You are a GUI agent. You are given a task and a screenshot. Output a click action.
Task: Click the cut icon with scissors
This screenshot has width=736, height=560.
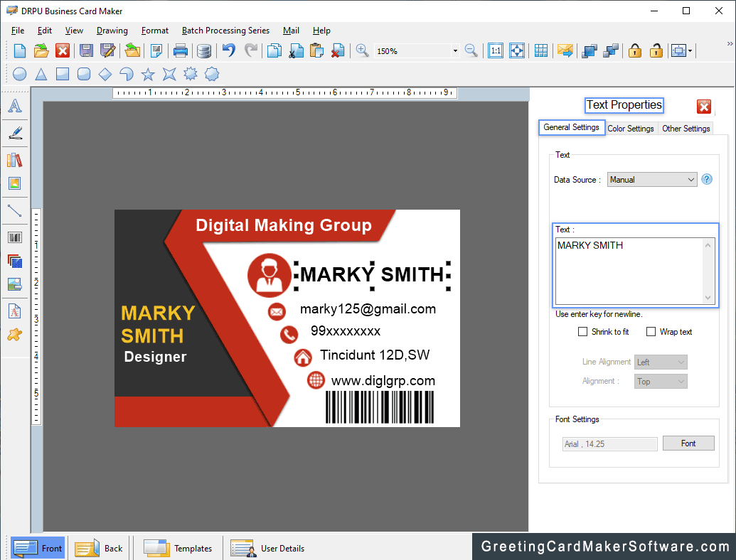pos(296,50)
